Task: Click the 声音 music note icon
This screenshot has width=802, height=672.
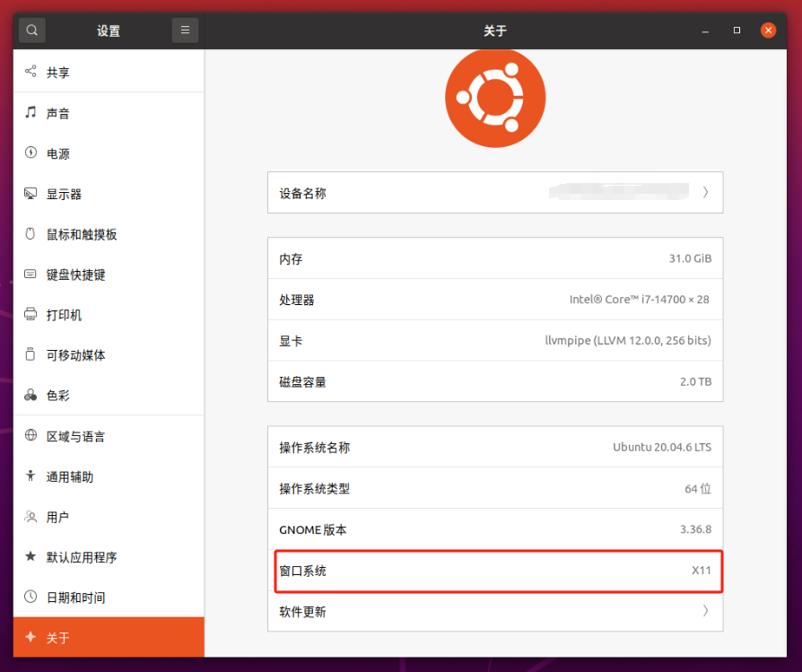Action: (x=31, y=113)
